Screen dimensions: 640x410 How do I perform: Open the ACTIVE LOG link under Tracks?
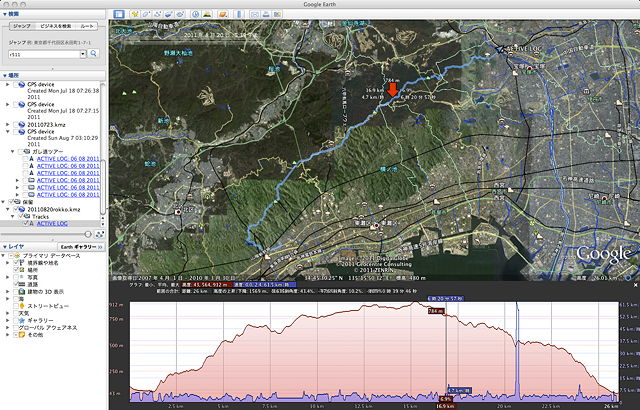(52, 224)
